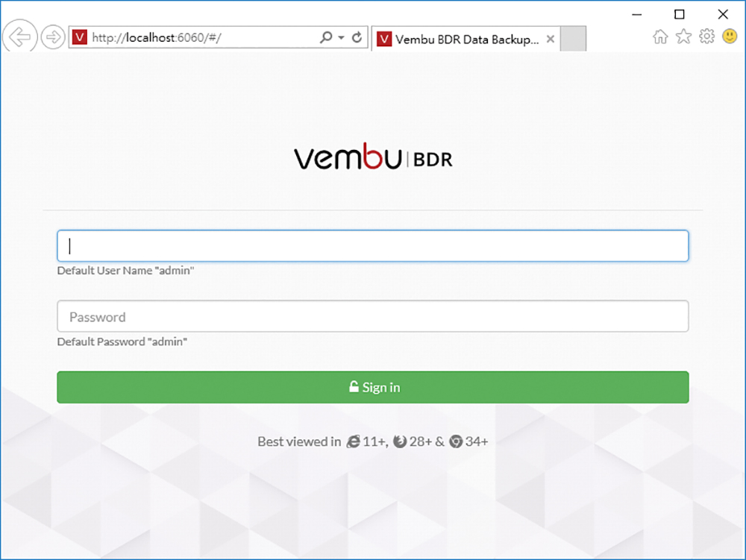746x560 pixels.
Task: Click the user name input field
Action: tap(373, 246)
